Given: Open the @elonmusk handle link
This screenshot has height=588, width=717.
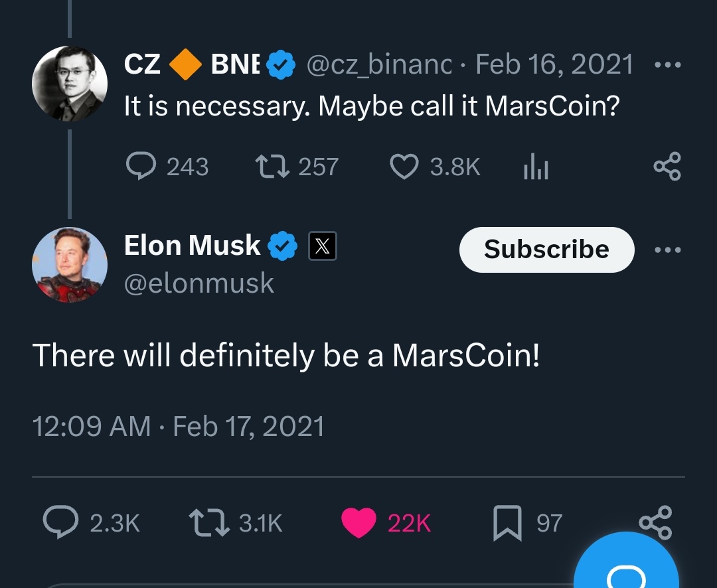Looking at the screenshot, I should (x=199, y=283).
